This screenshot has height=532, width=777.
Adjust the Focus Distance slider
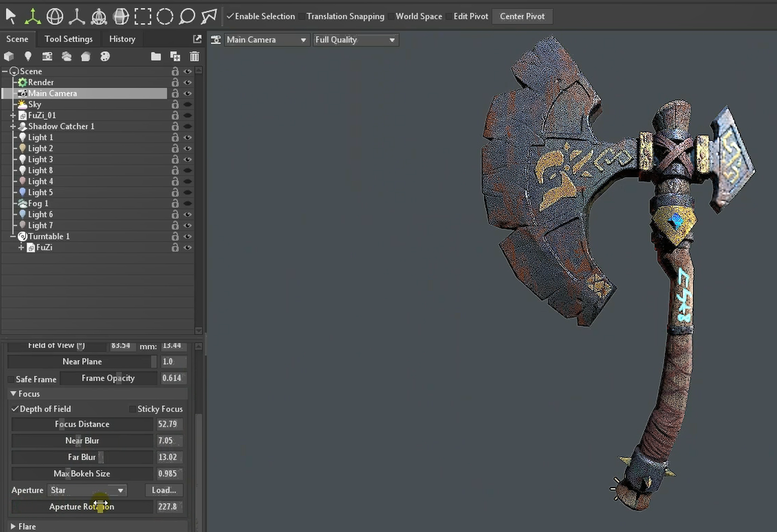pyautogui.click(x=82, y=424)
